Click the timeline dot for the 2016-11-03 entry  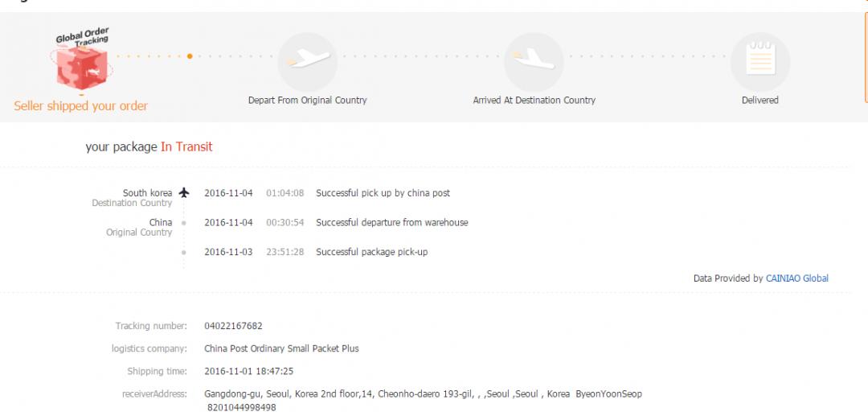pyautogui.click(x=184, y=252)
